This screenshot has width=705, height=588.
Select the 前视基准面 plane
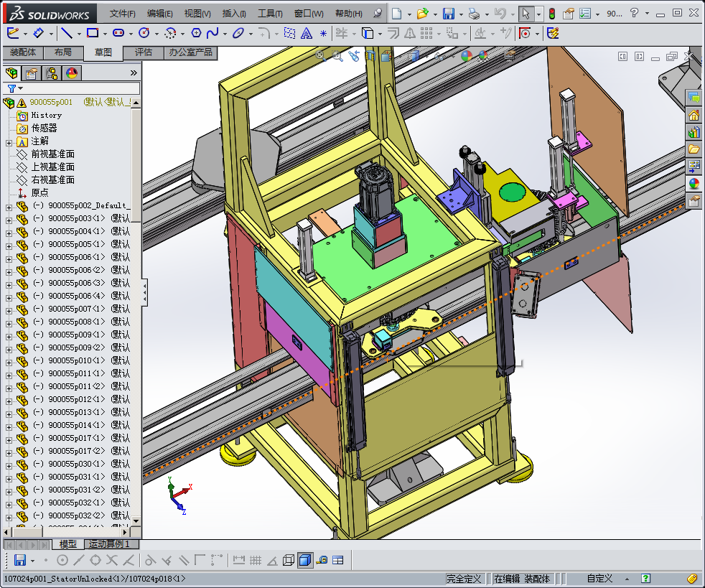coord(52,154)
